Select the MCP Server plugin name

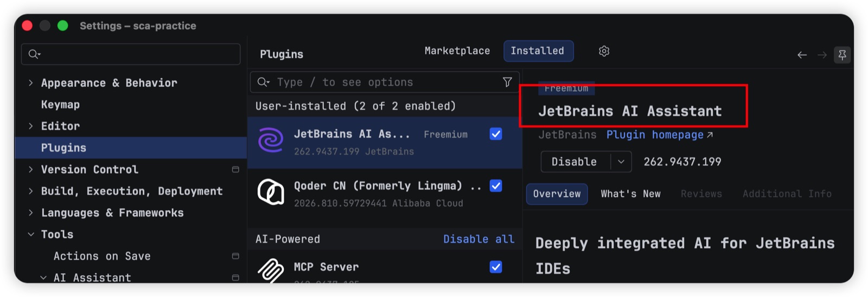point(326,267)
